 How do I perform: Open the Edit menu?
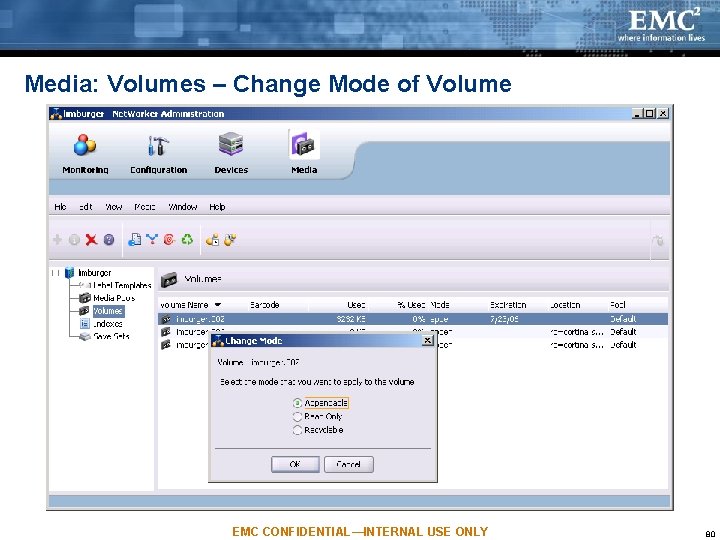point(85,207)
